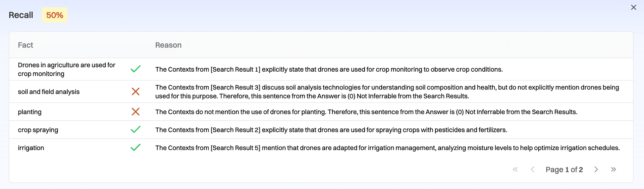Jump to the first page
The image size is (644, 189).
point(515,169)
